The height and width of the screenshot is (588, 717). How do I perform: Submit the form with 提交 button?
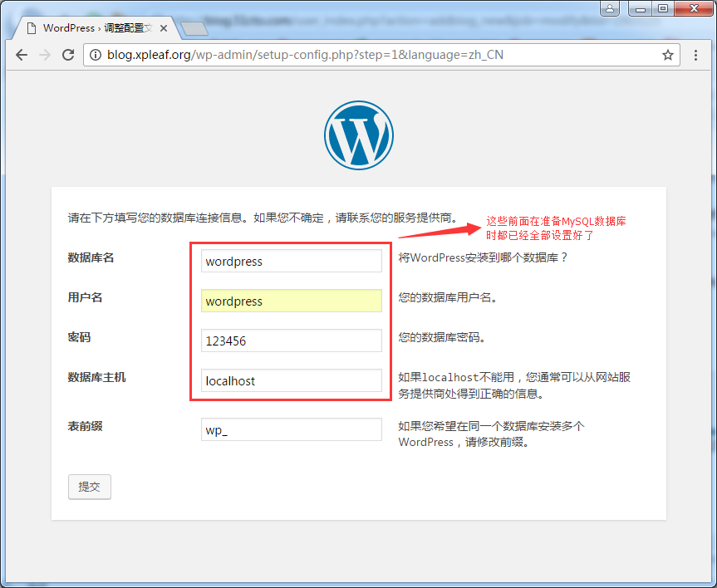coord(90,487)
